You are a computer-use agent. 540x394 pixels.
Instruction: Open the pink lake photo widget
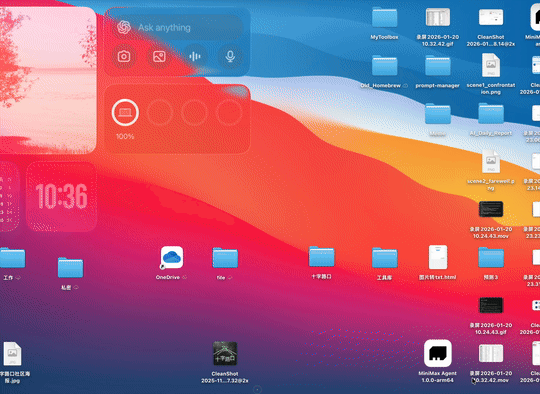point(48,80)
